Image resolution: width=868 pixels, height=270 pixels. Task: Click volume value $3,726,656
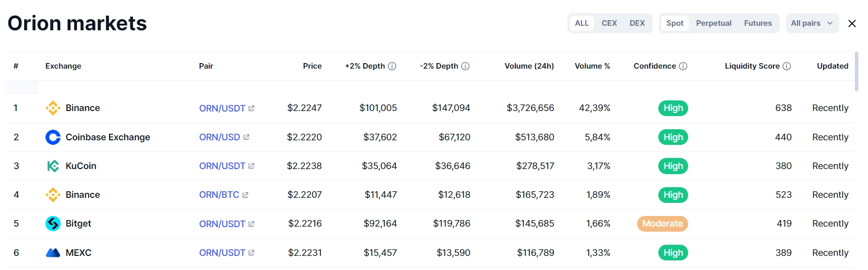531,108
